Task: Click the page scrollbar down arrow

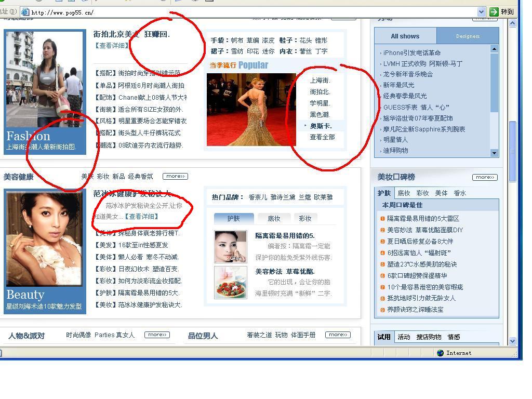Action: (513, 341)
